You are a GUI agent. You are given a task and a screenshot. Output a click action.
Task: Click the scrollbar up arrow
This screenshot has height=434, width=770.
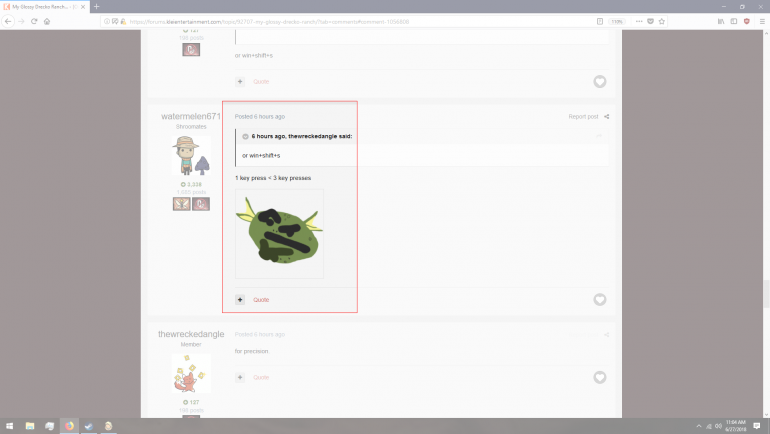click(766, 33)
